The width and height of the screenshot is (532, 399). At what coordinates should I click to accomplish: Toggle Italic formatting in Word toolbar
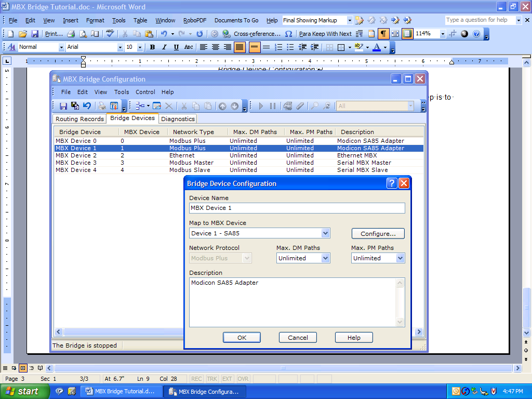click(164, 47)
